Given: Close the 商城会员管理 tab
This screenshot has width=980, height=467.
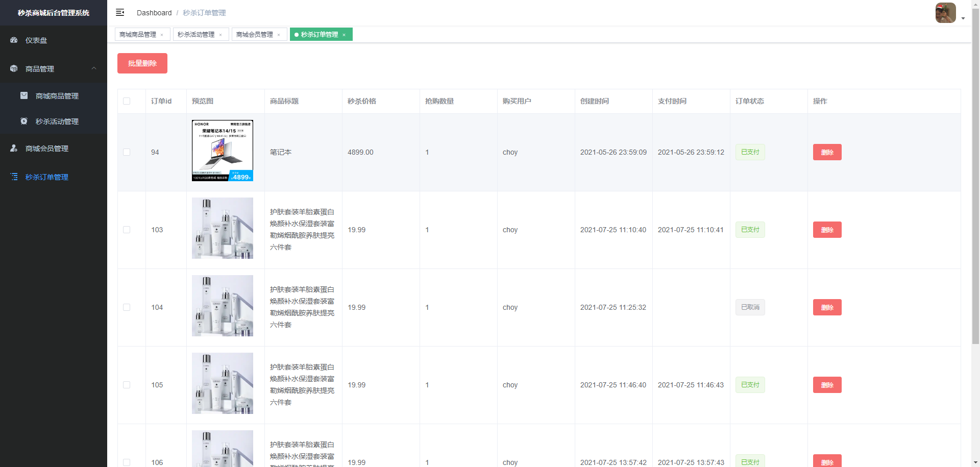Looking at the screenshot, I should 279,35.
